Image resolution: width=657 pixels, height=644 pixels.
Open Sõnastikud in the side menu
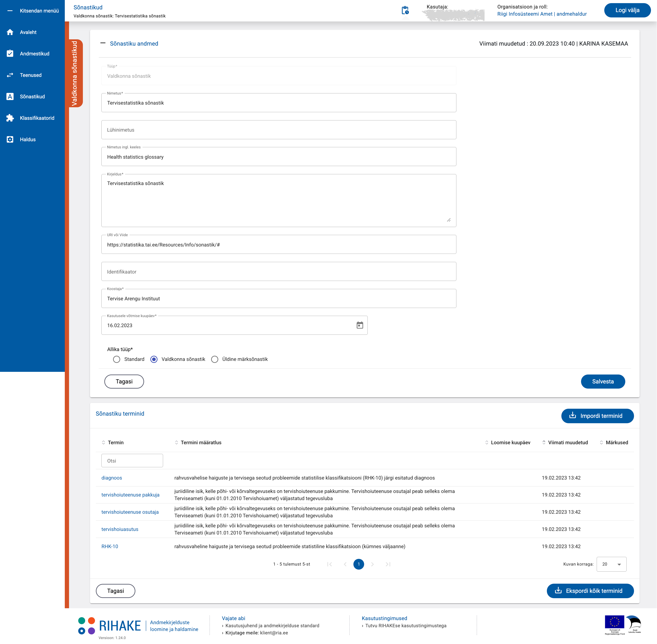[x=32, y=97]
